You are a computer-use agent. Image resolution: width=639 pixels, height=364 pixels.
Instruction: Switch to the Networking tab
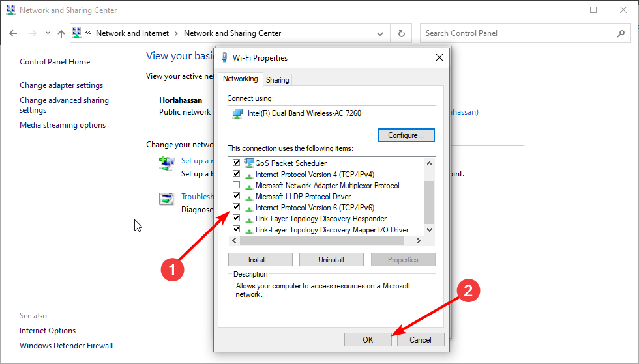[240, 79]
